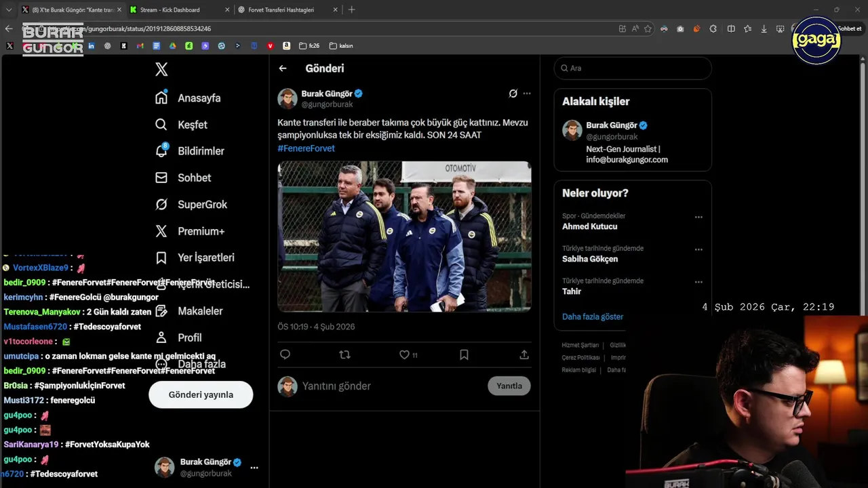This screenshot has height=488, width=868.
Task: Open the Google Drive bookmark
Action: point(173,46)
